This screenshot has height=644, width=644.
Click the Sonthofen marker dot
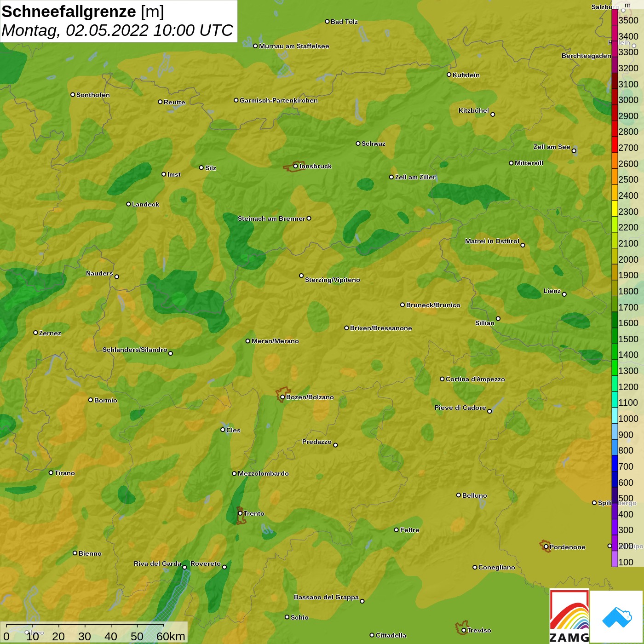(x=73, y=95)
